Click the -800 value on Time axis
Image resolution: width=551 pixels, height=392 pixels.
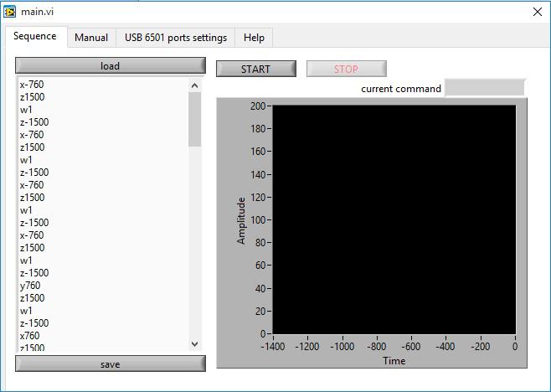point(376,347)
